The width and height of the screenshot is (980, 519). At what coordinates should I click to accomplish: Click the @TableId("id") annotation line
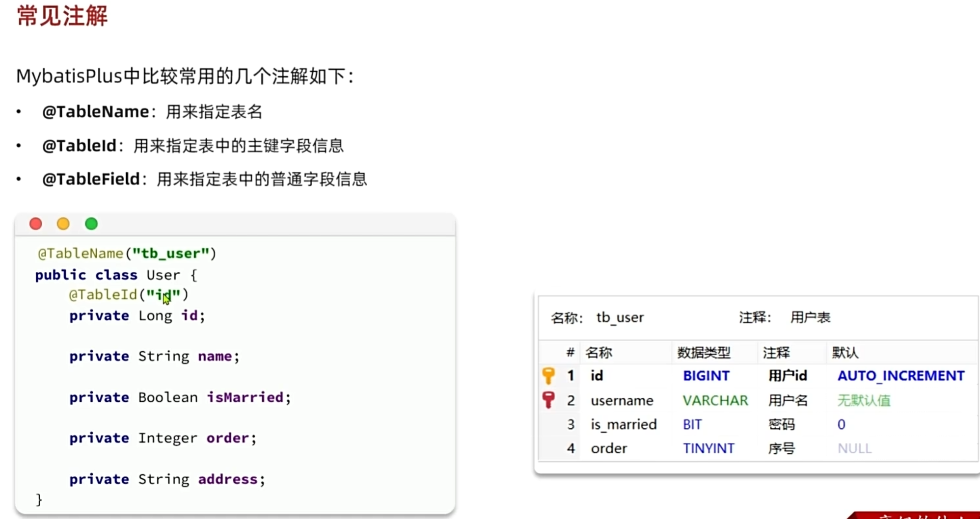[129, 295]
